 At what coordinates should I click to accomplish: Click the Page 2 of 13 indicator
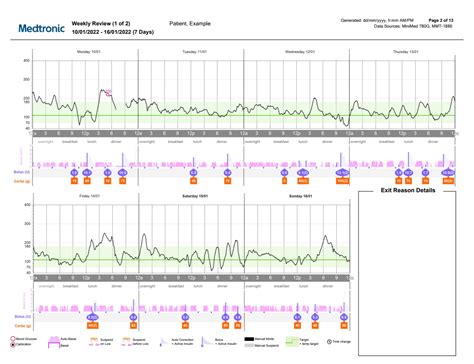point(441,20)
